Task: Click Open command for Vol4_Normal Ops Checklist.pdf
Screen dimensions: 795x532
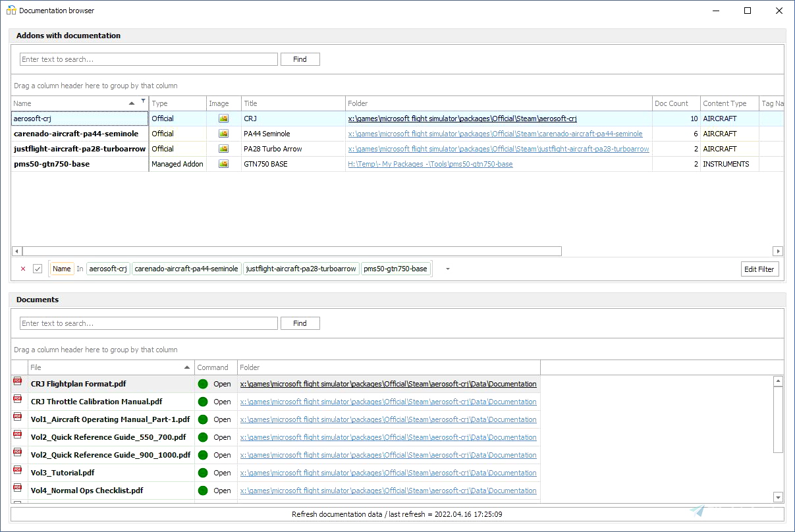Action: [222, 491]
